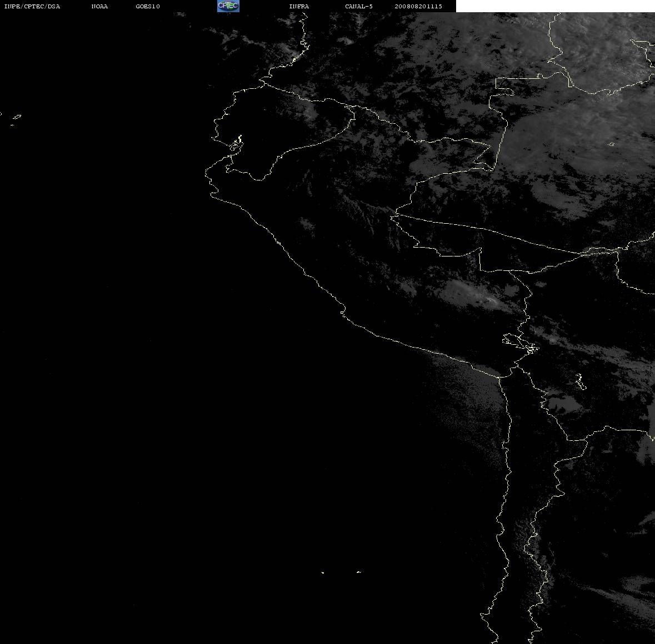The width and height of the screenshot is (655, 644).
Task: Click the 200808201115 timestamp text
Action: pyautogui.click(x=418, y=6)
